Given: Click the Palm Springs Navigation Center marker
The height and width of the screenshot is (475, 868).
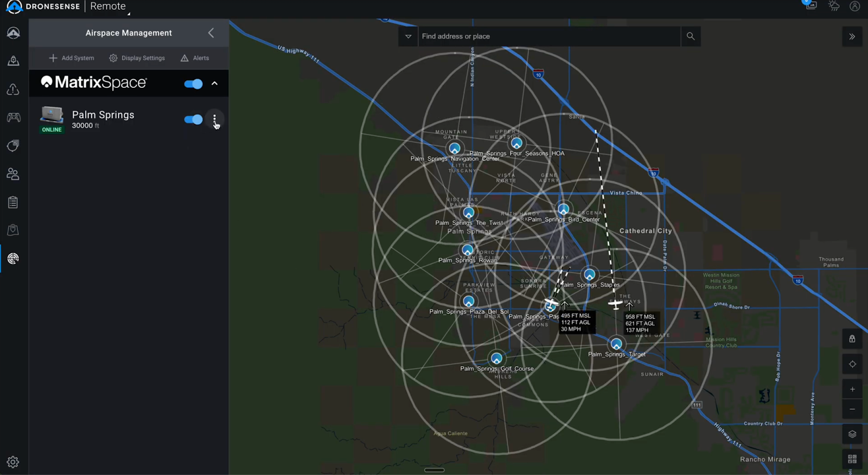Looking at the screenshot, I should click(x=455, y=149).
